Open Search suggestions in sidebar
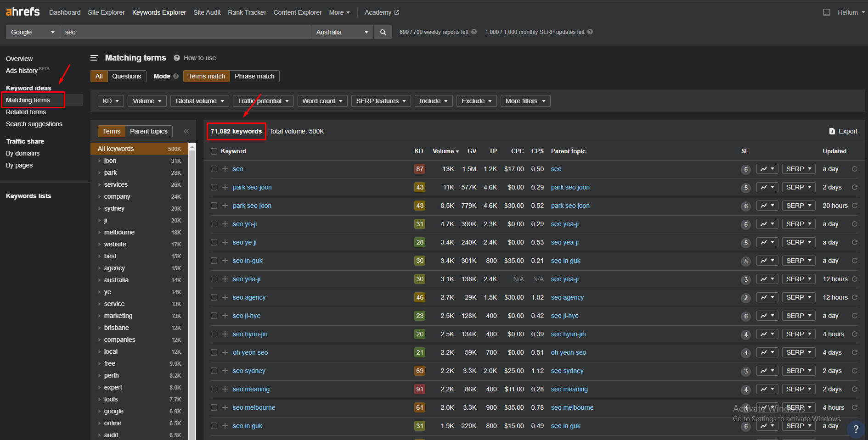 [34, 124]
